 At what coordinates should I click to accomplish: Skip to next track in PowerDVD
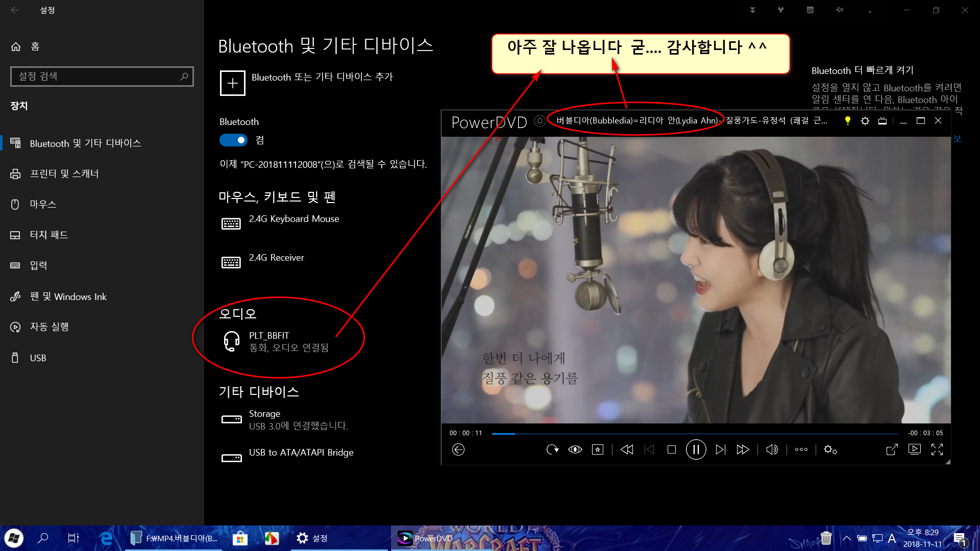click(720, 449)
